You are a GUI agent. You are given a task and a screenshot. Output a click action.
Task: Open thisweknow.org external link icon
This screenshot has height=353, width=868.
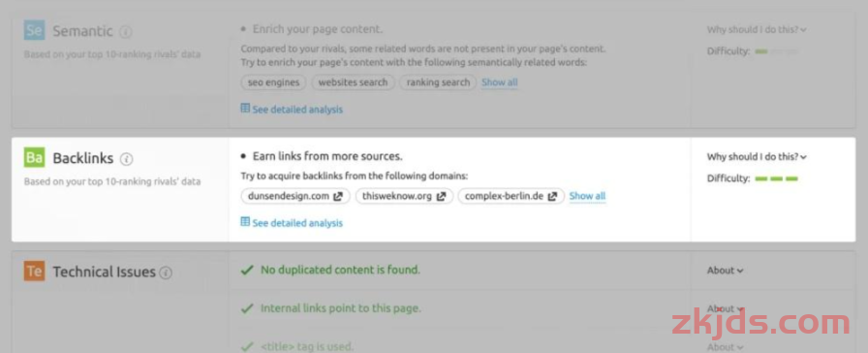(x=441, y=196)
